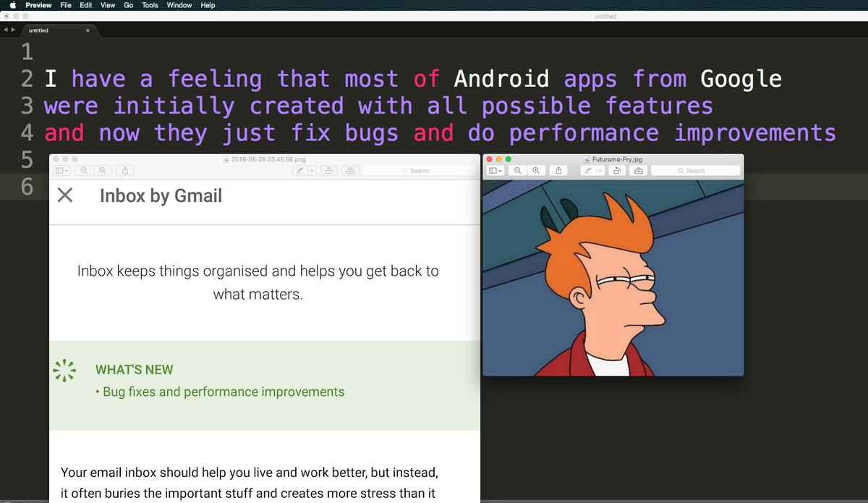Screen dimensions: 868x503
Task: Click the Futurama-Fry.jpg window title text
Action: pos(618,159)
